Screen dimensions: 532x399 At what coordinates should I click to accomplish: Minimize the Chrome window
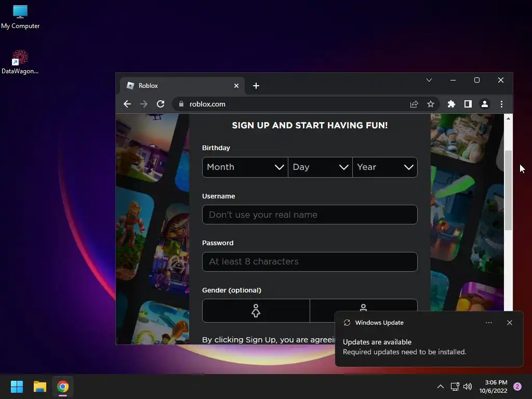tap(453, 80)
